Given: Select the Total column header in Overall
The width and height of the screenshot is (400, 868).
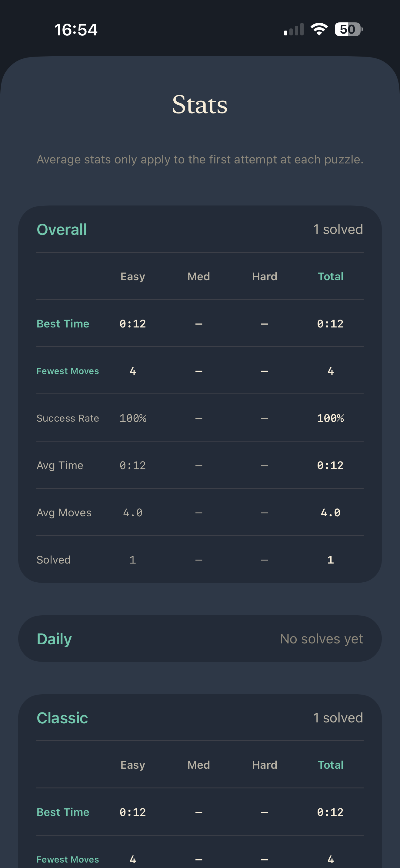Looking at the screenshot, I should [x=330, y=276].
